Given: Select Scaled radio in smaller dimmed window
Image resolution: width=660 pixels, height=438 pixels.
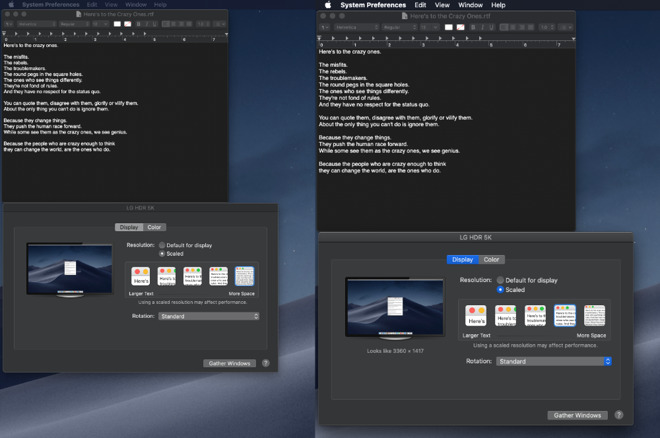Looking at the screenshot, I should (162, 254).
